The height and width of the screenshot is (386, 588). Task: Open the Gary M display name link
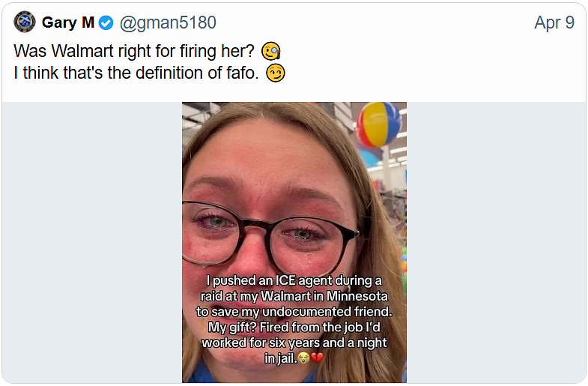click(x=68, y=22)
